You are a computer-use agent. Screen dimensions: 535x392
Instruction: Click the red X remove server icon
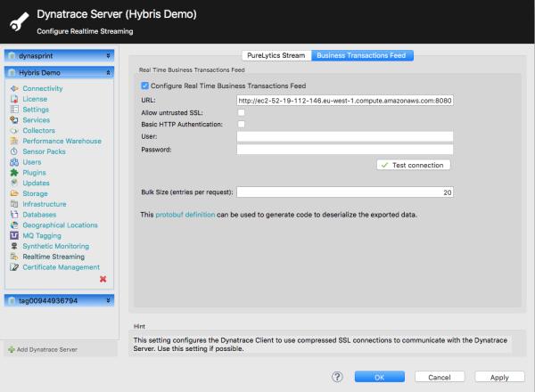coord(103,279)
